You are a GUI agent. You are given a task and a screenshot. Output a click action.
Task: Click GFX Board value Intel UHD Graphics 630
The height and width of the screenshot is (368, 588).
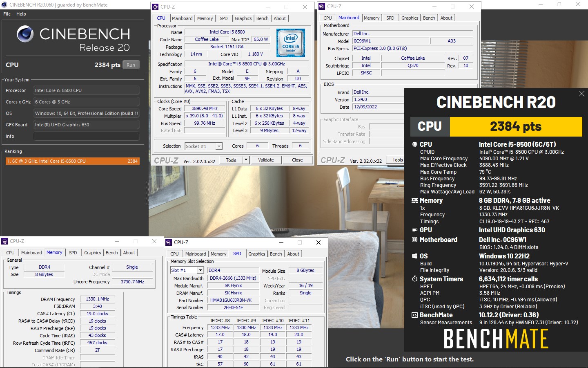point(86,125)
